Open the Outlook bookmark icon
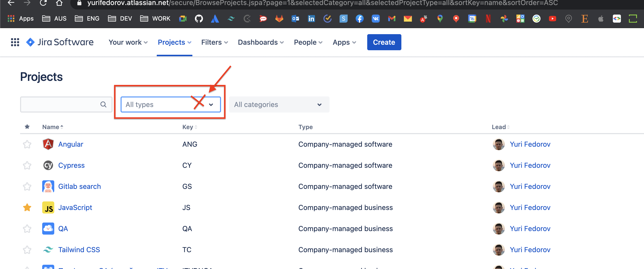 tap(295, 19)
